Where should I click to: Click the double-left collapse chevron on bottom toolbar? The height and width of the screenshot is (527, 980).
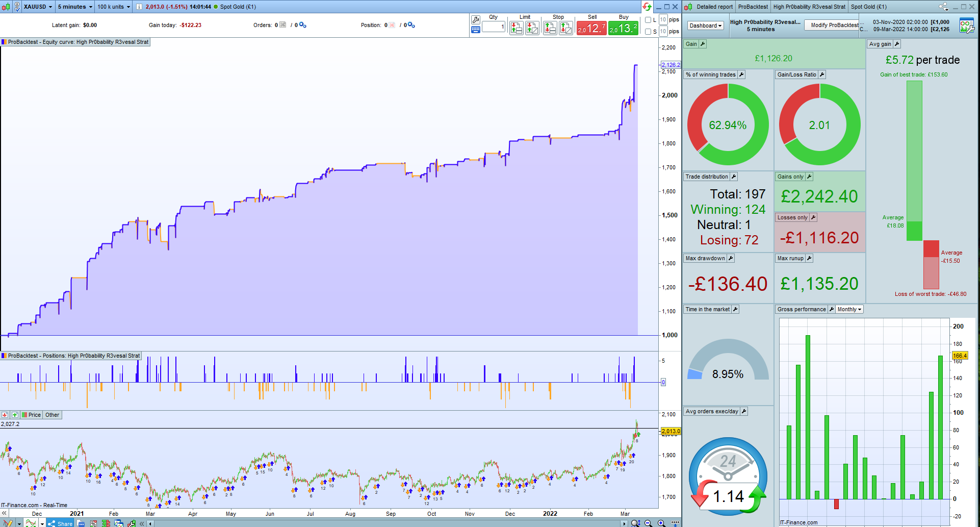(142, 523)
